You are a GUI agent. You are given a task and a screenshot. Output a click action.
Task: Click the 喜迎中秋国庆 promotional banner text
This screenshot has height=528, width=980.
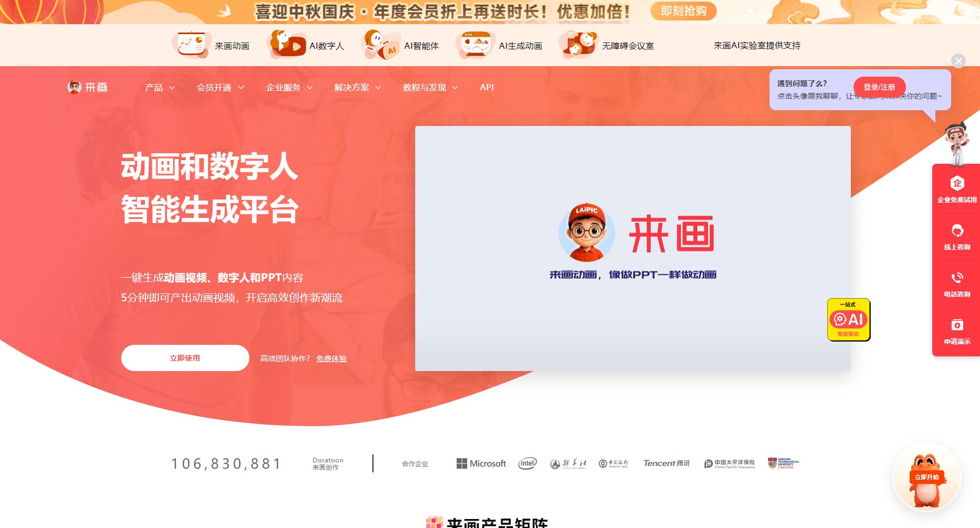click(x=442, y=12)
